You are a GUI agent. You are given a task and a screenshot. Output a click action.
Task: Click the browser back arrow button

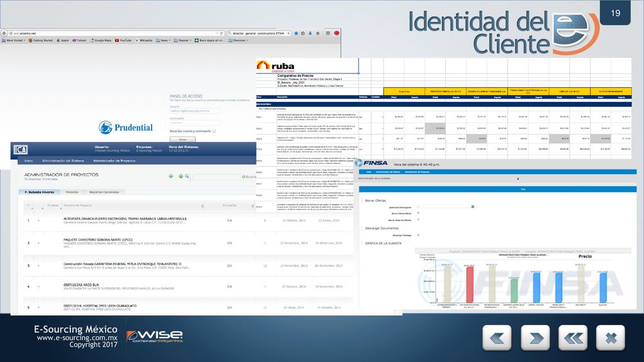4,33
